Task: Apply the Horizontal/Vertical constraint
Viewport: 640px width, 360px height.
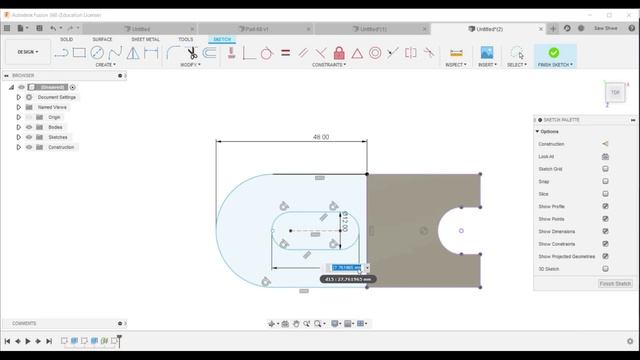Action: (x=231, y=53)
